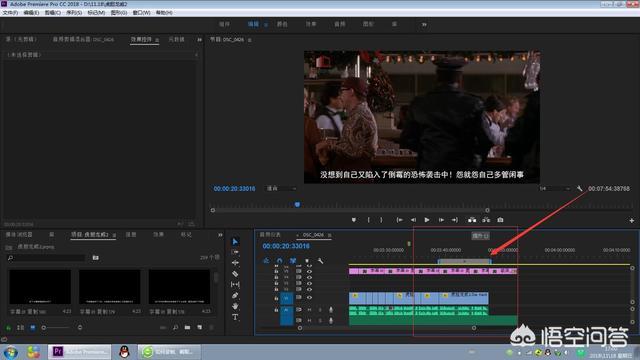Click the Mark Out button
This screenshot has height=360, width=640.
(382, 220)
